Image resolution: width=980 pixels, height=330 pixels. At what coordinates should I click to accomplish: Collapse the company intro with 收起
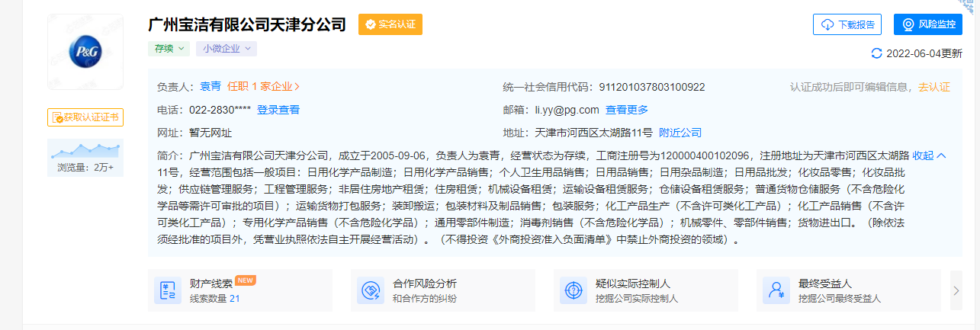pos(929,155)
